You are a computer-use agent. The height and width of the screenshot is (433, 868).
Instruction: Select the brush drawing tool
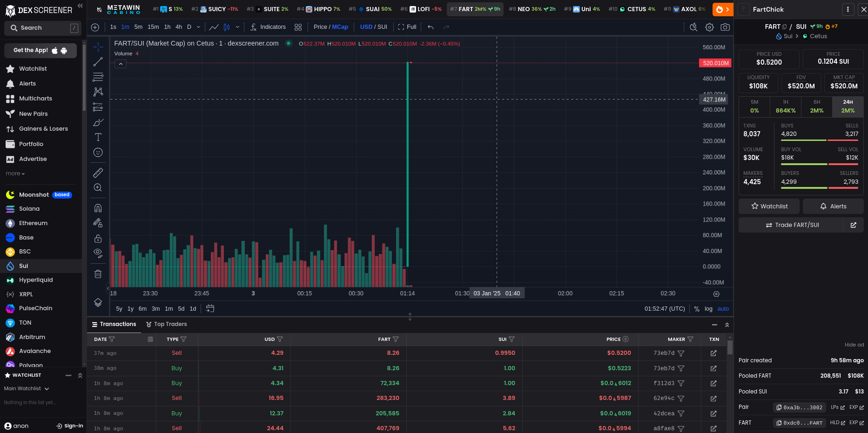pyautogui.click(x=98, y=122)
